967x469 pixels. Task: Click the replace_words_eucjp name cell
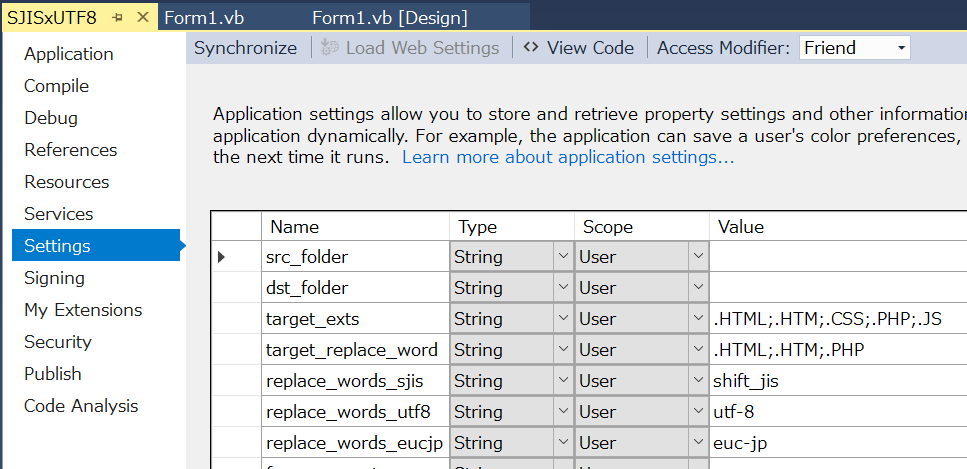(x=356, y=442)
